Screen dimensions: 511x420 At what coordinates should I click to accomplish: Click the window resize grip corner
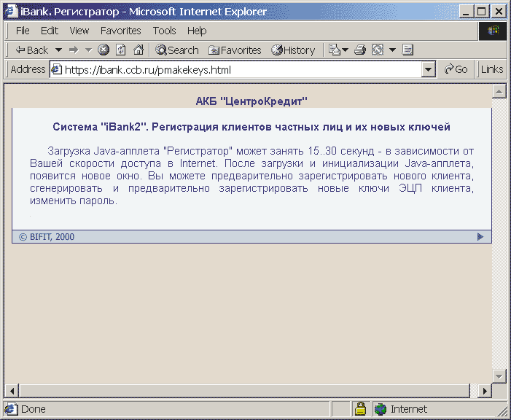click(x=502, y=411)
